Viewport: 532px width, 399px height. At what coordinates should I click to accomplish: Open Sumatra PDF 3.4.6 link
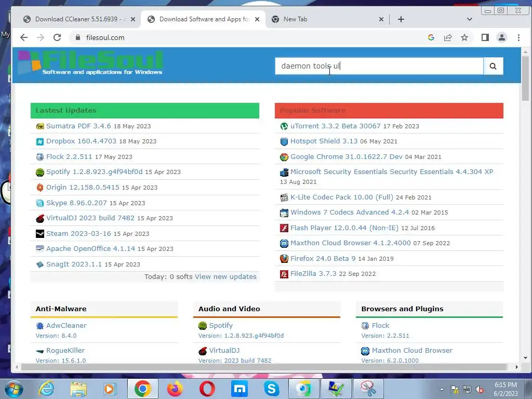[78, 126]
